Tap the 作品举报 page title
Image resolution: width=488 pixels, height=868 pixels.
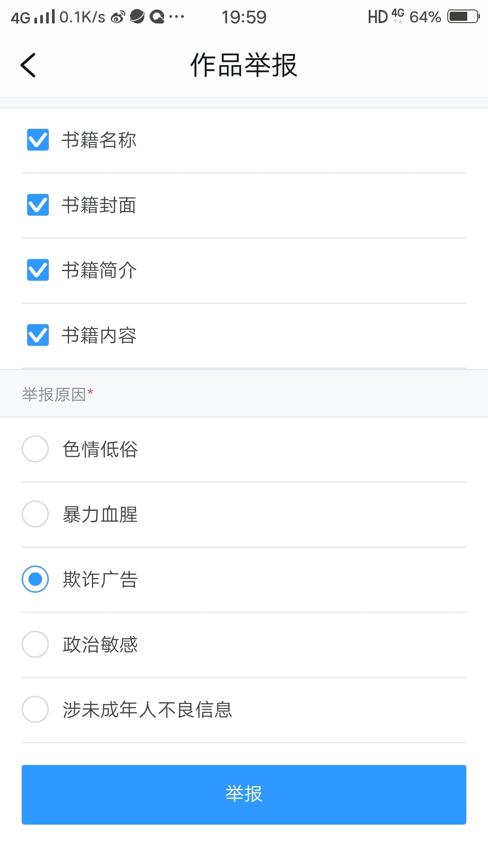tap(244, 65)
